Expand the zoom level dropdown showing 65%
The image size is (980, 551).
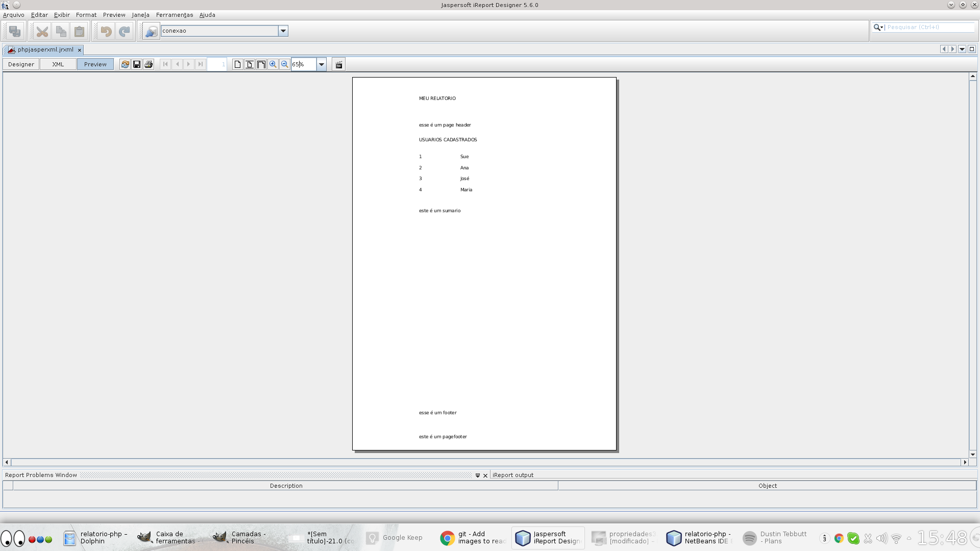coord(321,64)
